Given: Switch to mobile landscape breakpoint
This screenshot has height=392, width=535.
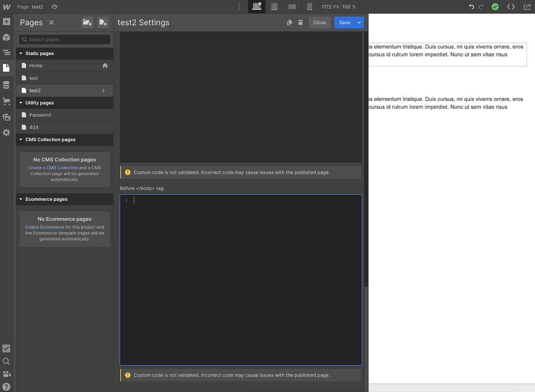Looking at the screenshot, I should point(292,7).
